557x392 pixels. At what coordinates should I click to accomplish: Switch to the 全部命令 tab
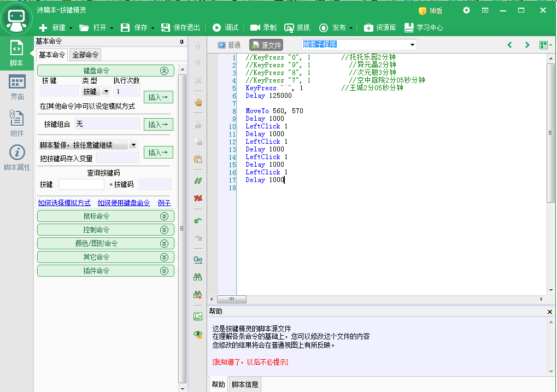(85, 55)
